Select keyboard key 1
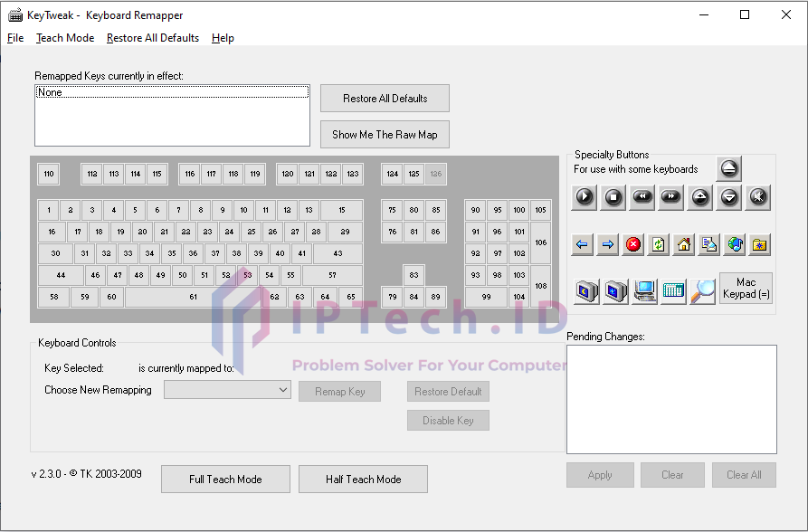This screenshot has height=532, width=808. (49, 210)
